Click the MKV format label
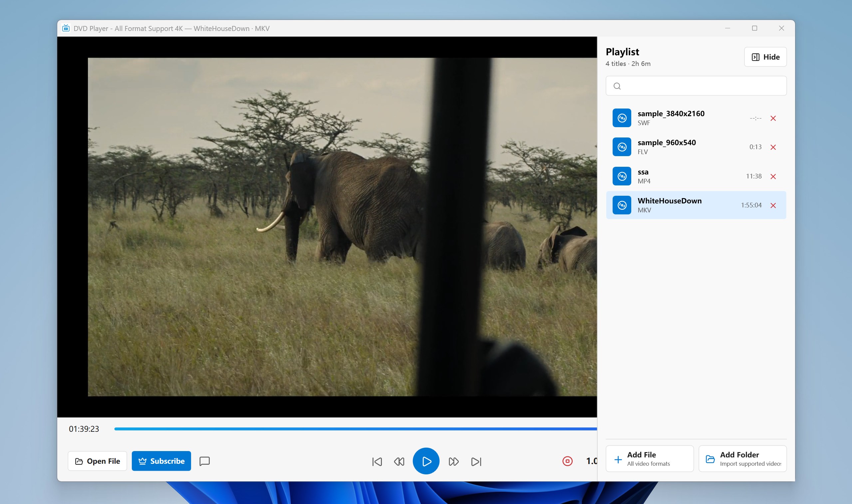 [x=644, y=210]
